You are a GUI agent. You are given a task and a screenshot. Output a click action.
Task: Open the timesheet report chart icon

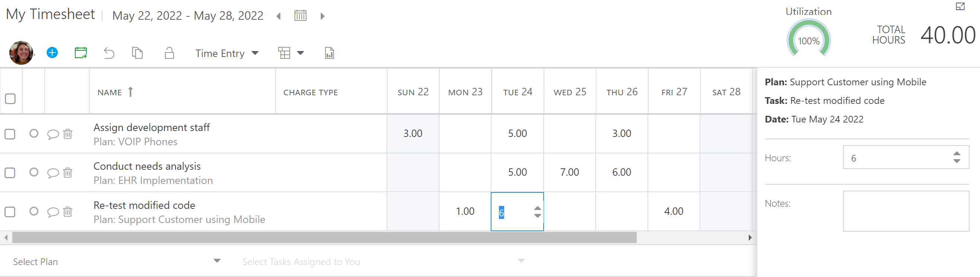pyautogui.click(x=329, y=53)
